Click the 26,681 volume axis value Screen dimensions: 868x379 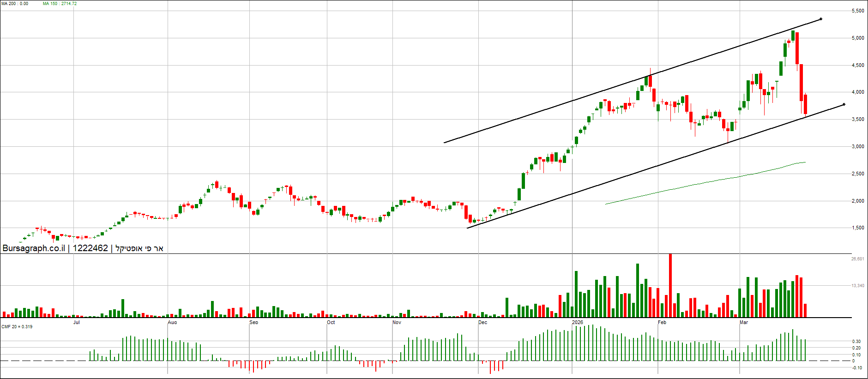(x=858, y=259)
